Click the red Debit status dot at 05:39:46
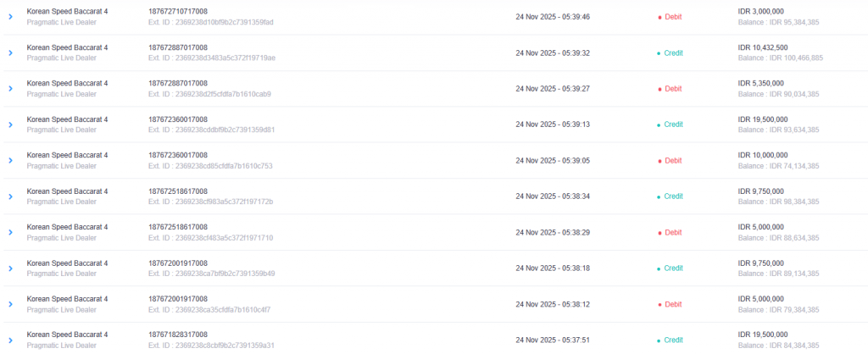The height and width of the screenshot is (354, 868). coord(659,17)
